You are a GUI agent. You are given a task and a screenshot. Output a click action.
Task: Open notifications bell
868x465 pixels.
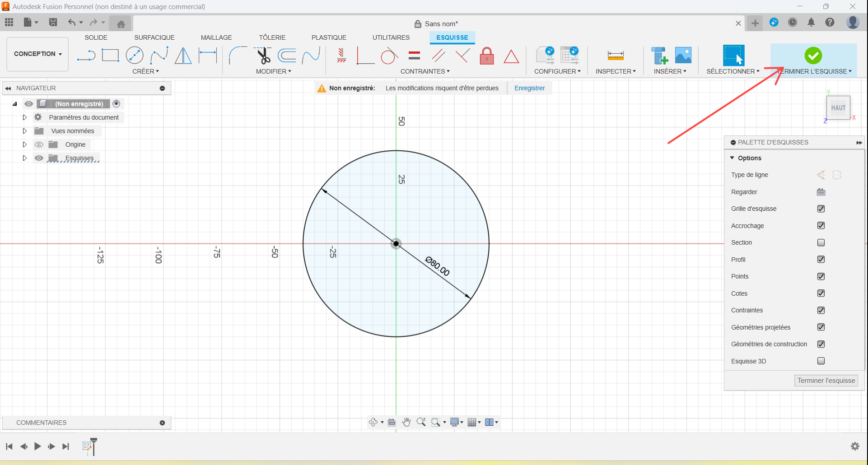[x=811, y=22]
